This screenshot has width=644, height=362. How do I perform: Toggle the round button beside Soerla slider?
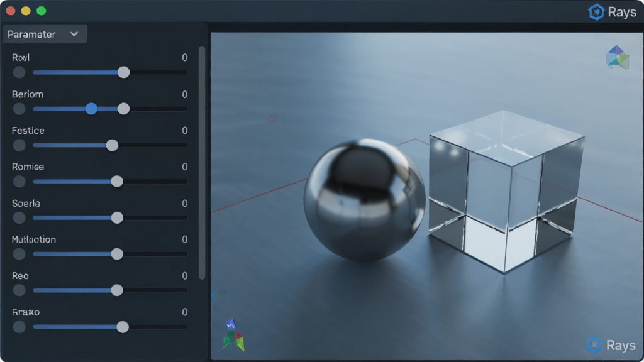19,218
